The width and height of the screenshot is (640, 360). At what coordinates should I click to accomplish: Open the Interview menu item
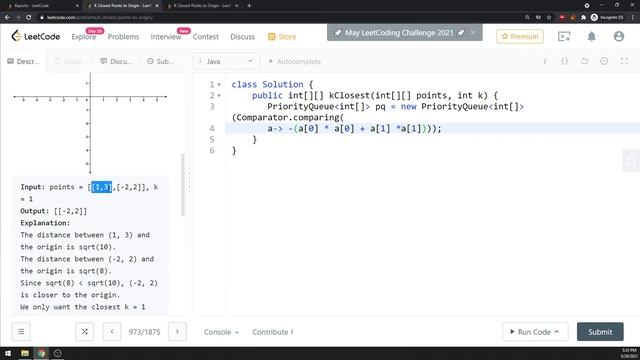(166, 37)
